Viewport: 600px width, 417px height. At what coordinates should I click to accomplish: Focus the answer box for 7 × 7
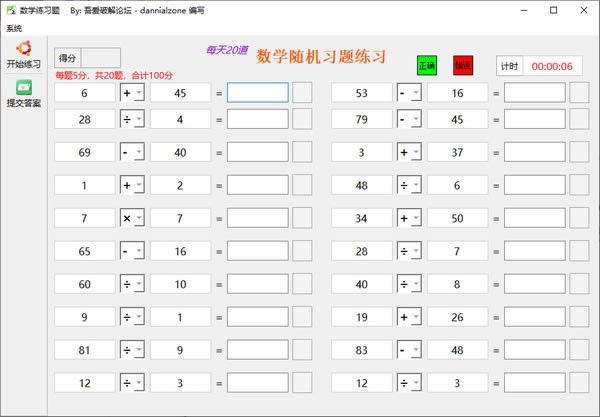(258, 218)
